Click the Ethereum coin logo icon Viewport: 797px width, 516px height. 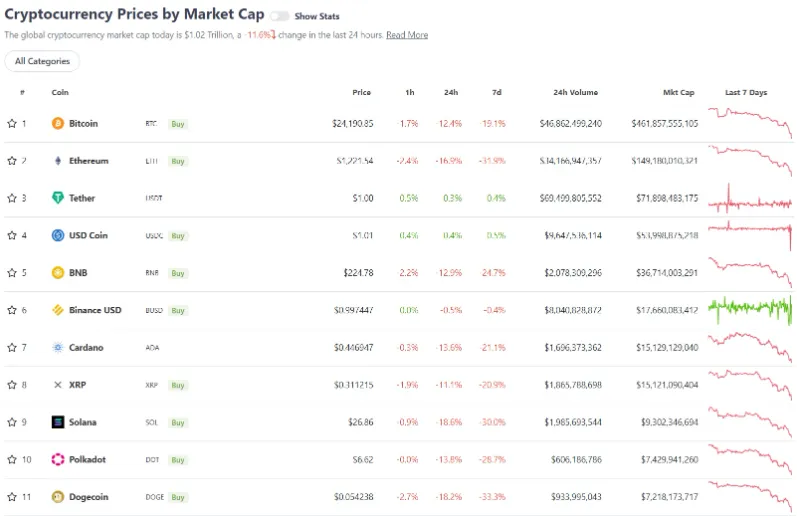58,161
